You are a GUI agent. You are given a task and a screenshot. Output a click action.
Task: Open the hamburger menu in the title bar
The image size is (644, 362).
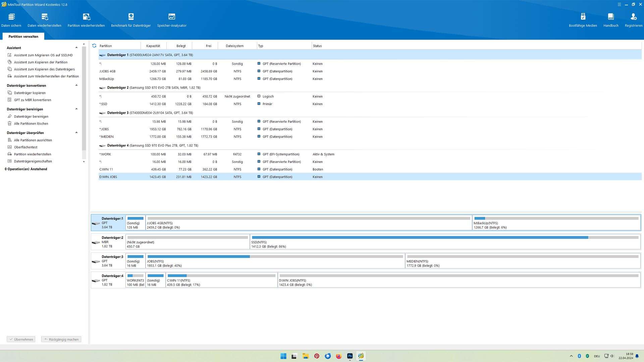pyautogui.click(x=619, y=4)
